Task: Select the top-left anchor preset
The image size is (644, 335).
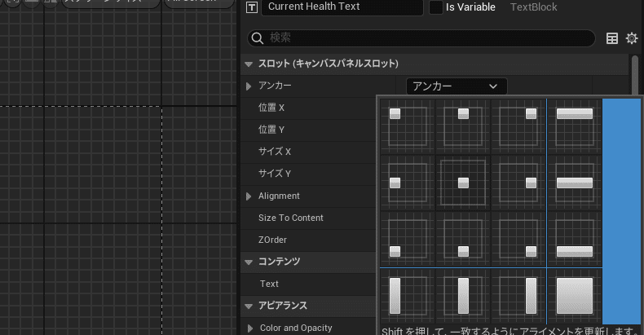Action: point(408,126)
